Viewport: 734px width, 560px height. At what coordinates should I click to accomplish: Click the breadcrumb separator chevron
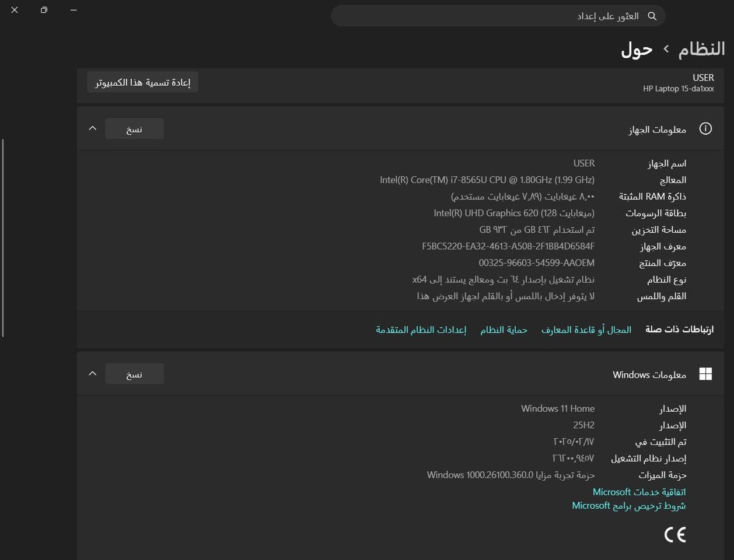click(x=666, y=50)
